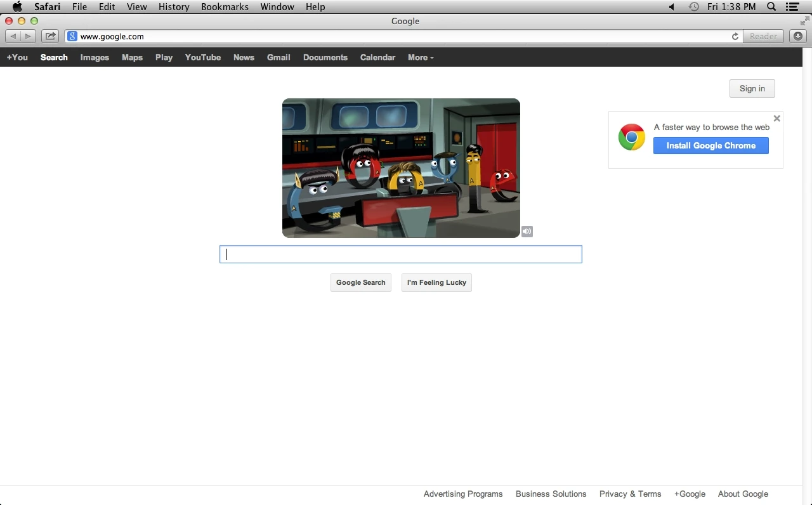Open the Window menu

click(x=277, y=7)
